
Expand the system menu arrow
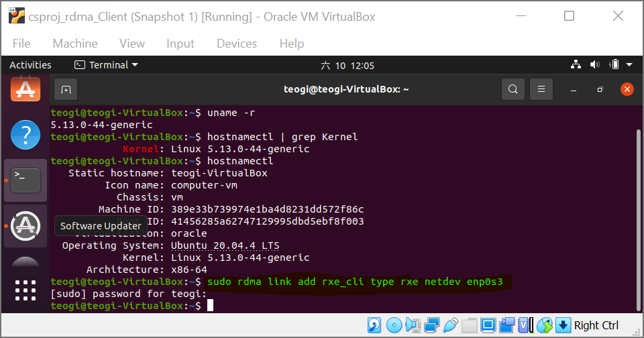(x=629, y=65)
